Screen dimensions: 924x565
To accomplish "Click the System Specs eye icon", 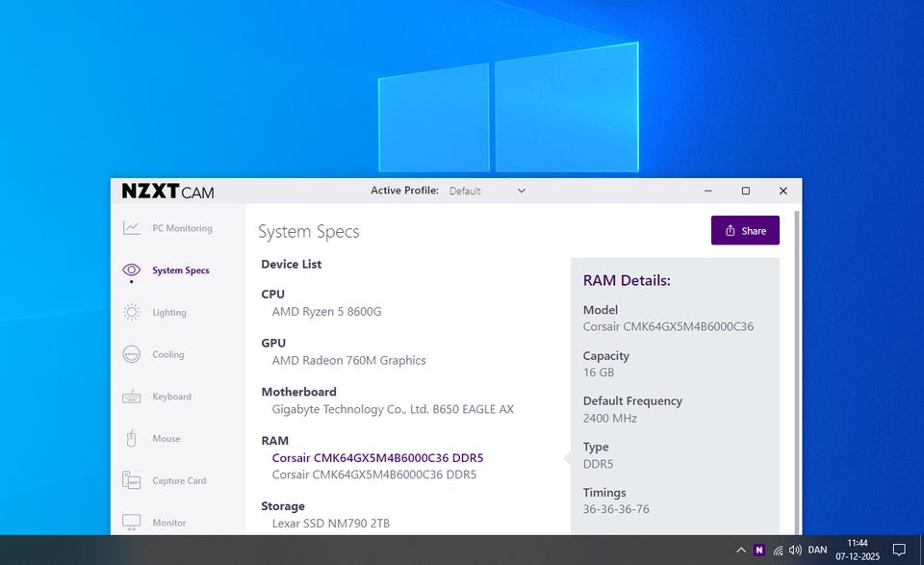I will 132,270.
